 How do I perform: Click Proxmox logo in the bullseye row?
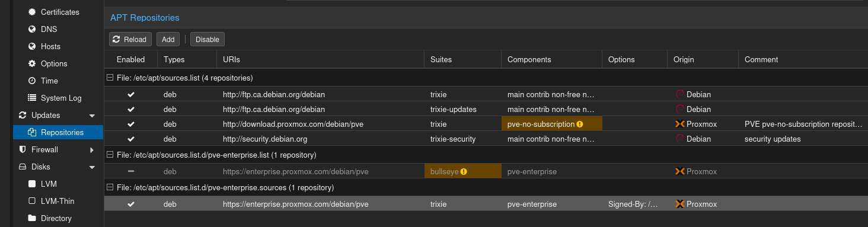click(x=680, y=171)
